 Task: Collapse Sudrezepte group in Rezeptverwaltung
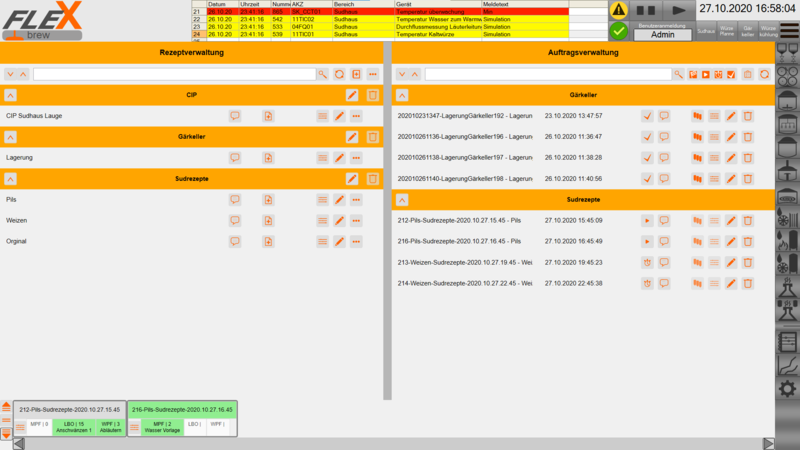point(11,178)
